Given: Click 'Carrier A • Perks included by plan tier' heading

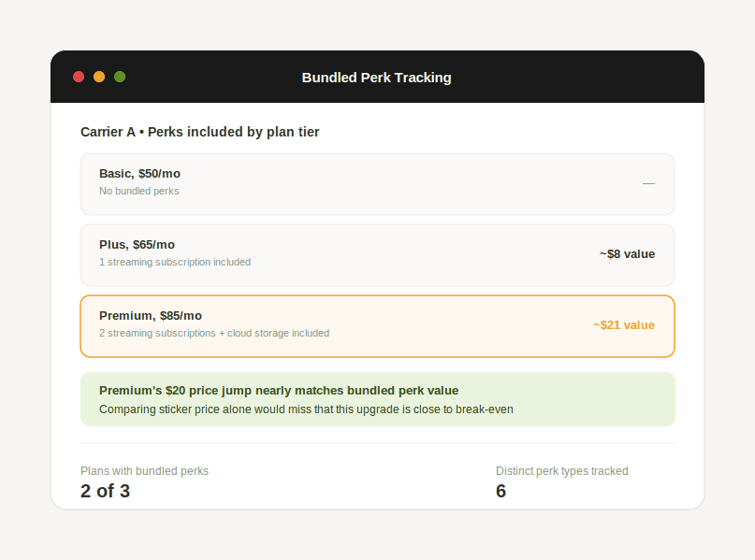Looking at the screenshot, I should [200, 132].
